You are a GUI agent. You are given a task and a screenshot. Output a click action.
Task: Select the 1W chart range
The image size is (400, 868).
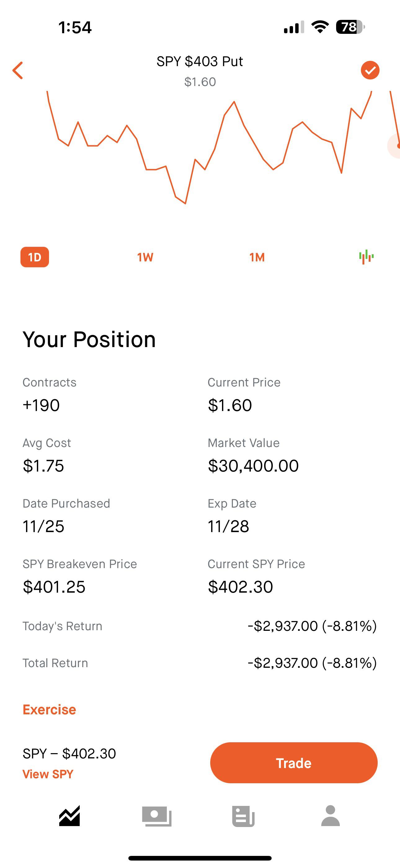click(145, 257)
